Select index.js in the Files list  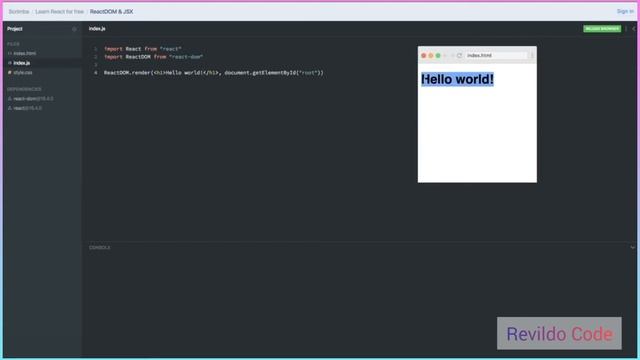(22, 63)
